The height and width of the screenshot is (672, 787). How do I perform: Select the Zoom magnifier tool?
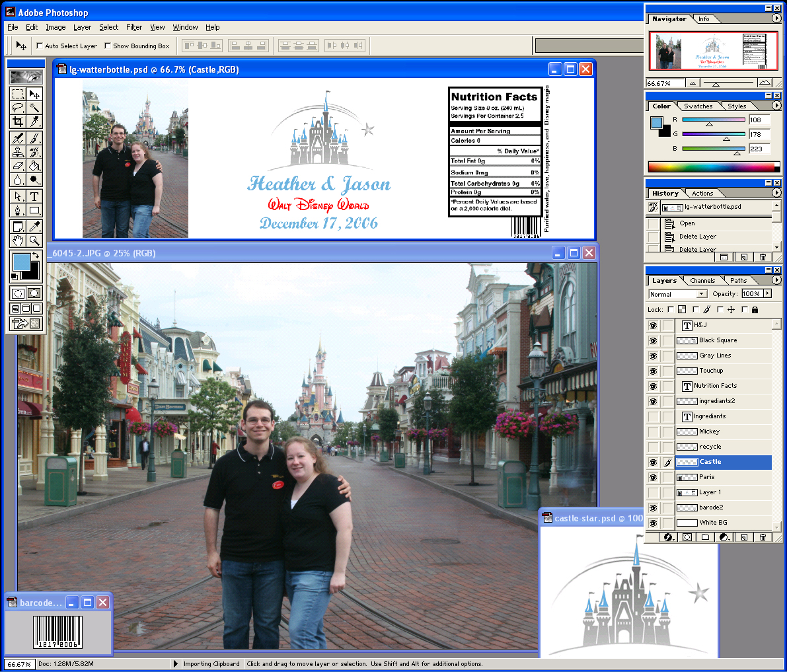[34, 241]
